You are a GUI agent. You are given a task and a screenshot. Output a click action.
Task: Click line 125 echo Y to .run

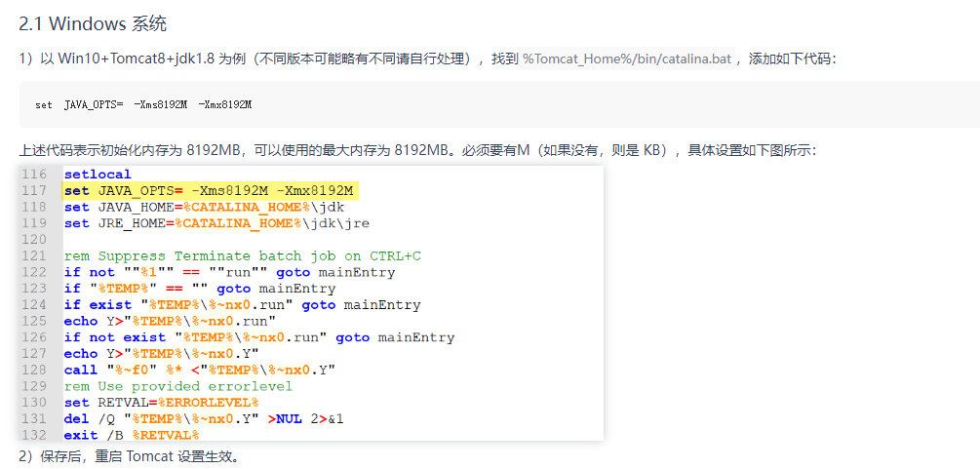click(170, 321)
